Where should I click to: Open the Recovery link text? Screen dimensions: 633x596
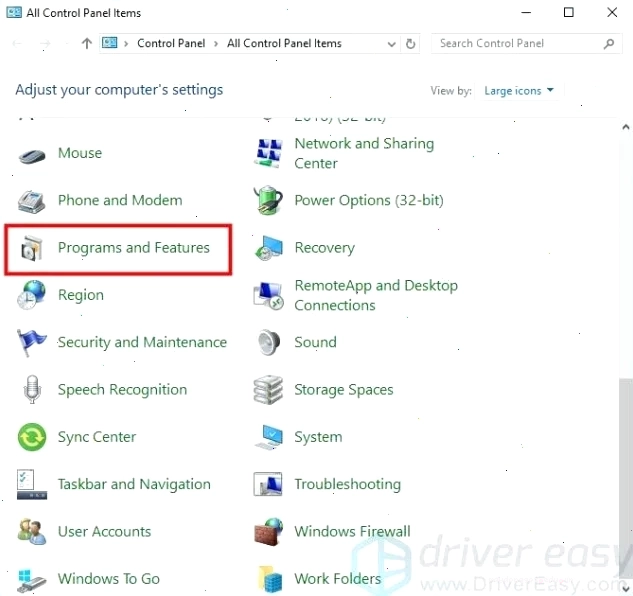click(x=325, y=248)
